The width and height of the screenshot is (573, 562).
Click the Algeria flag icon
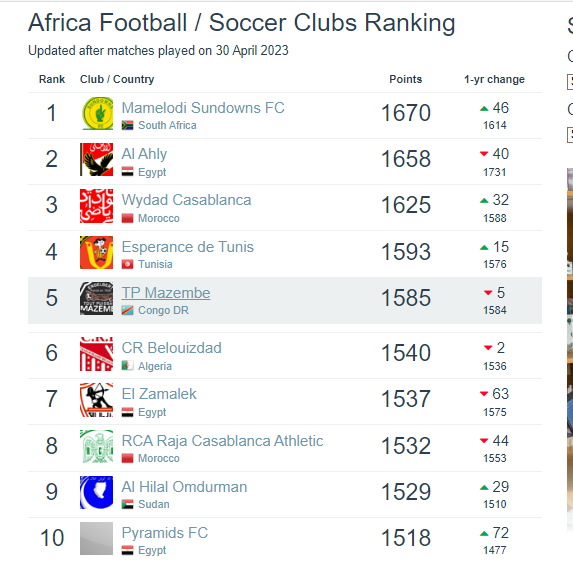coord(127,365)
